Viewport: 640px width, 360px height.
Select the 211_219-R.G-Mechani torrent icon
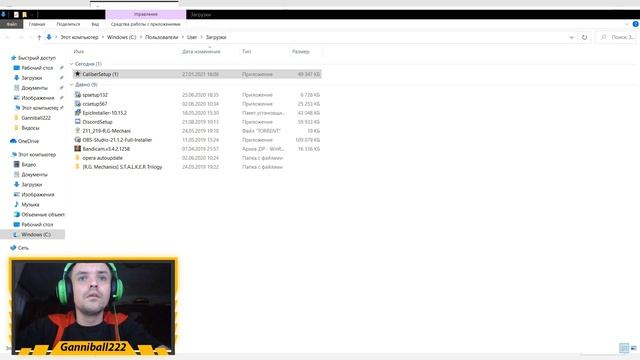[78, 131]
